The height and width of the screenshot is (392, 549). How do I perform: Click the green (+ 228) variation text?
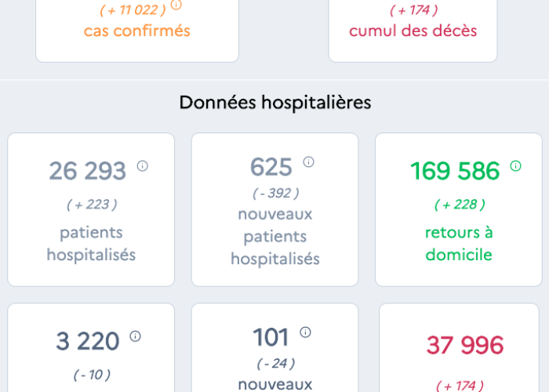(460, 205)
